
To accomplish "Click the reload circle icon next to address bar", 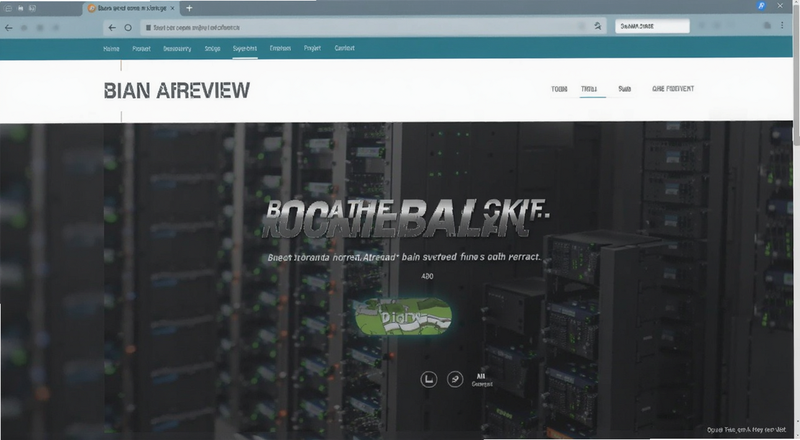I will pyautogui.click(x=128, y=28).
